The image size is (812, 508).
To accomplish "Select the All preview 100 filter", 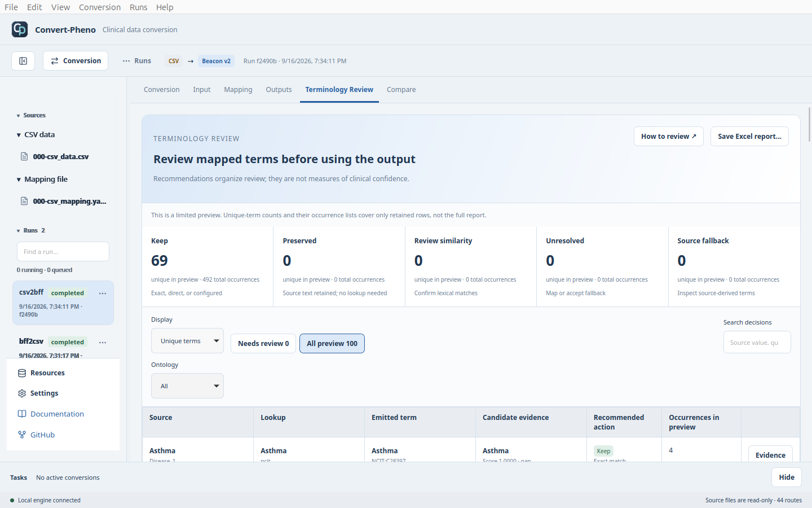I will pyautogui.click(x=332, y=344).
